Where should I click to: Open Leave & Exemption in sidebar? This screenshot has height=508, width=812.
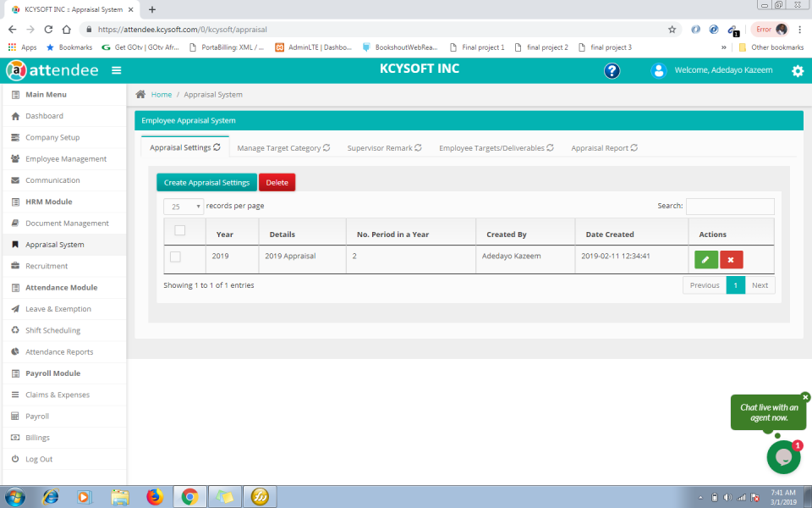(64, 309)
